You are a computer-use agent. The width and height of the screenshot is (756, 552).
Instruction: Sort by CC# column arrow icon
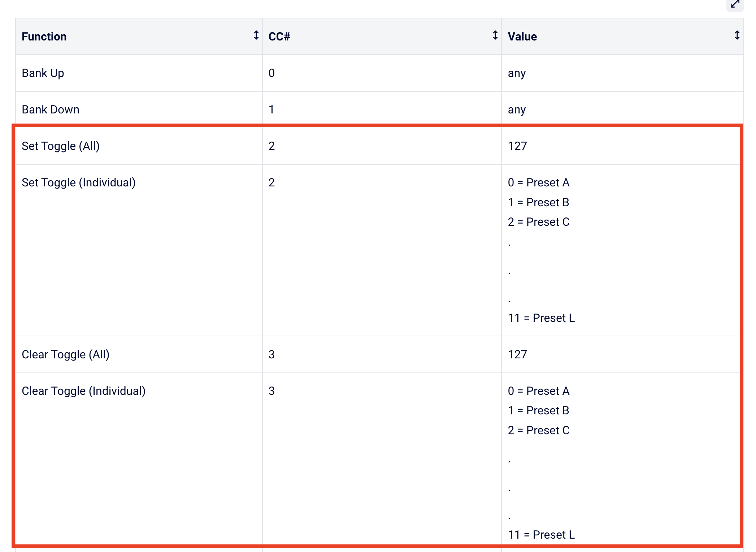pos(495,35)
